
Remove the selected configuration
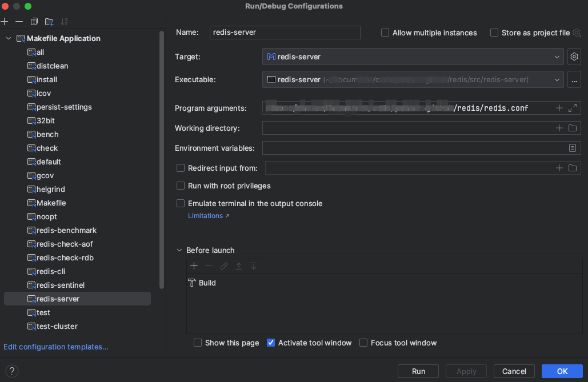[19, 22]
